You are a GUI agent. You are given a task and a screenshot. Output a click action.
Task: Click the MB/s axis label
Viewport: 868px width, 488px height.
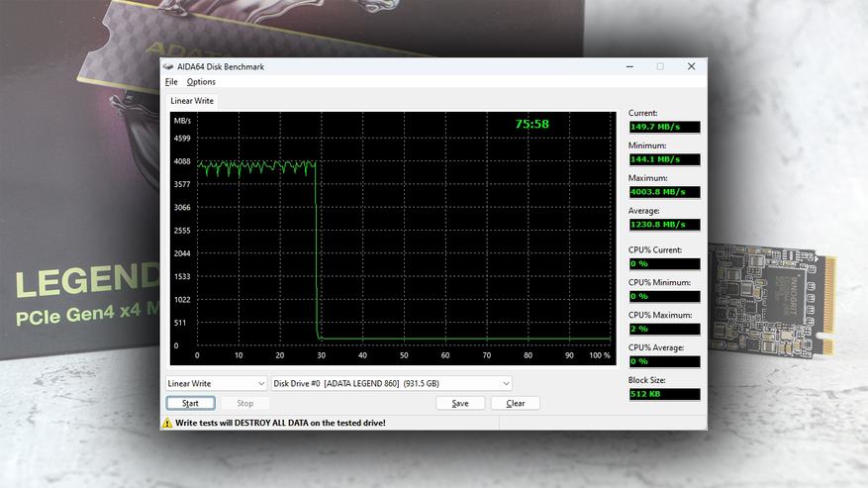click(182, 121)
